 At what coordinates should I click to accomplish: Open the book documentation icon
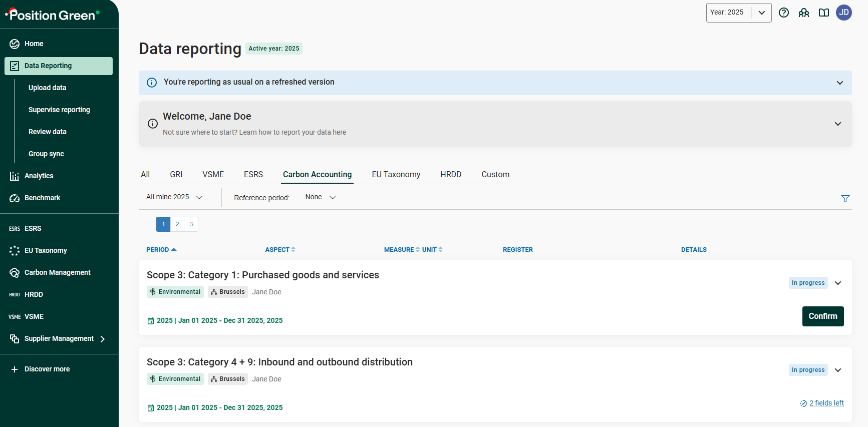click(x=824, y=13)
